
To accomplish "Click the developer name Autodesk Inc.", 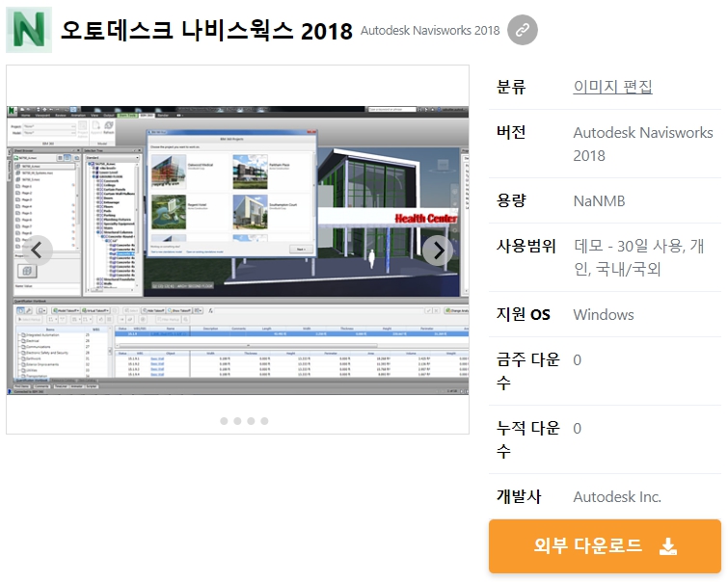I will [x=617, y=496].
